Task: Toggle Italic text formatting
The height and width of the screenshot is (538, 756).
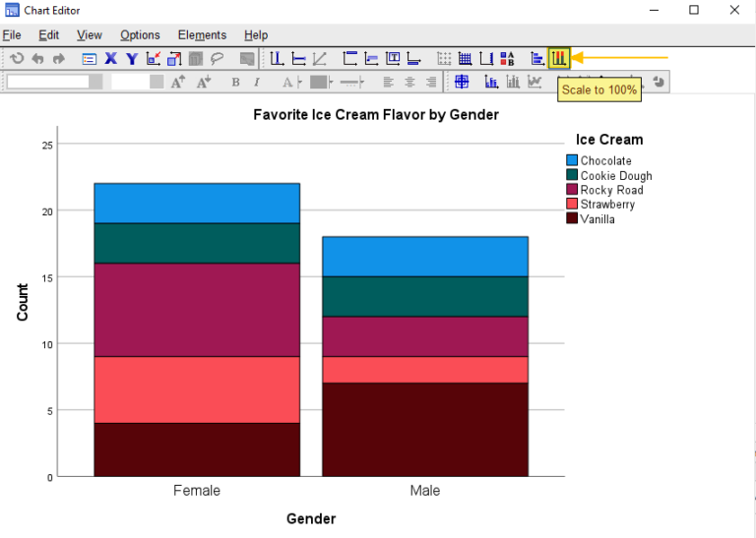Action: click(x=257, y=83)
